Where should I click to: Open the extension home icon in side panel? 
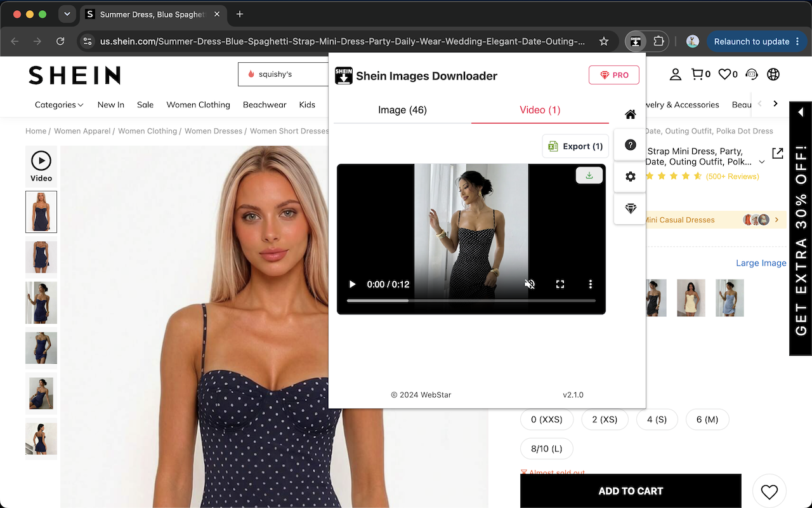(x=630, y=114)
